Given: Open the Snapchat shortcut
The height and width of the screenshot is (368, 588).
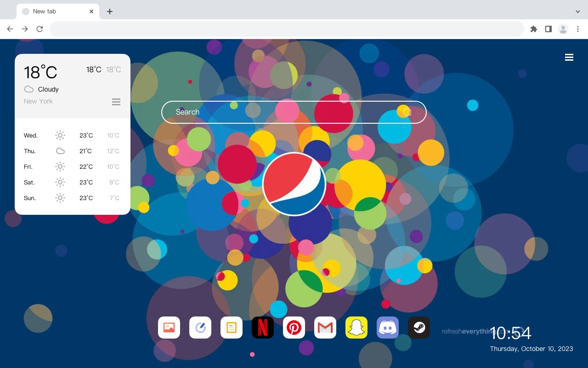Looking at the screenshot, I should (x=356, y=328).
